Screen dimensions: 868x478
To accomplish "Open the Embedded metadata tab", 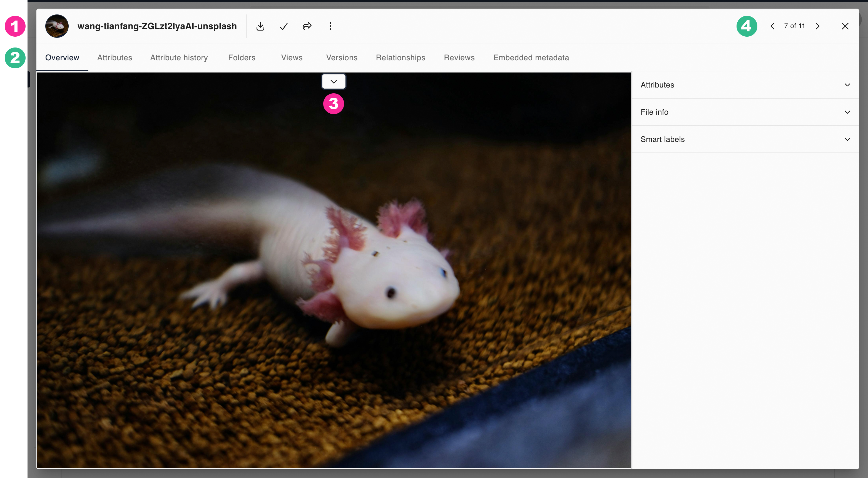I will pyautogui.click(x=531, y=57).
